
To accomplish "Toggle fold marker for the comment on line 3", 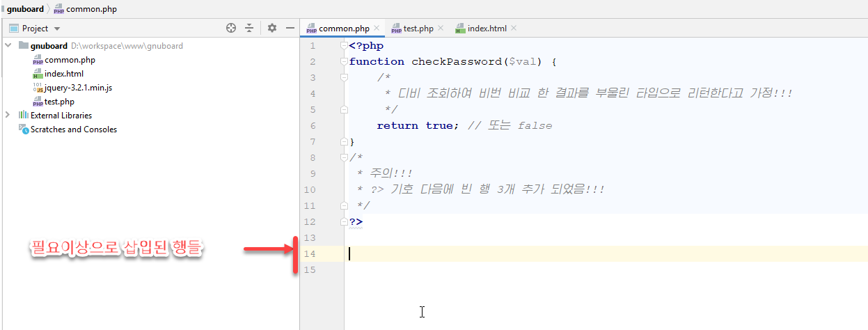I will point(344,78).
